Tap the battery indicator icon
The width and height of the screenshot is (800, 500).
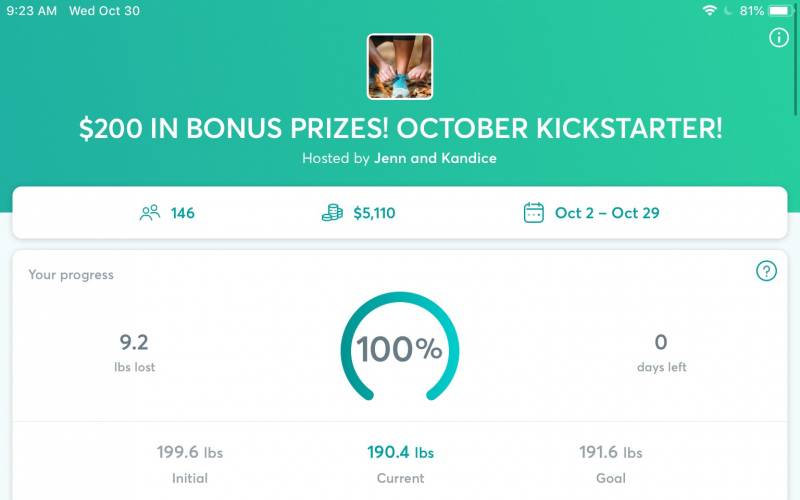(x=780, y=11)
